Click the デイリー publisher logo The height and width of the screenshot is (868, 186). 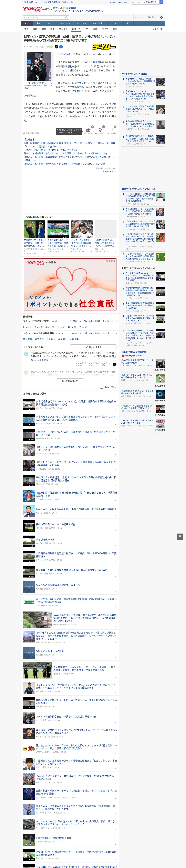tap(104, 47)
